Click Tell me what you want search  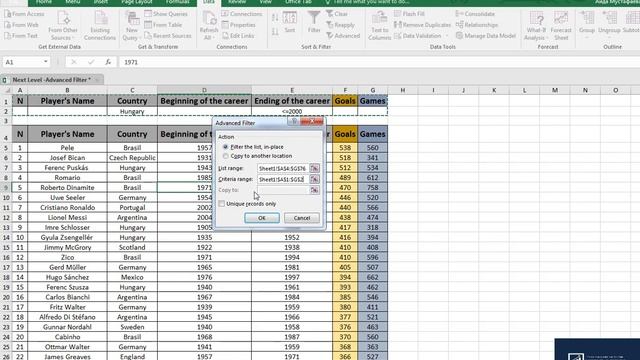[367, 2]
